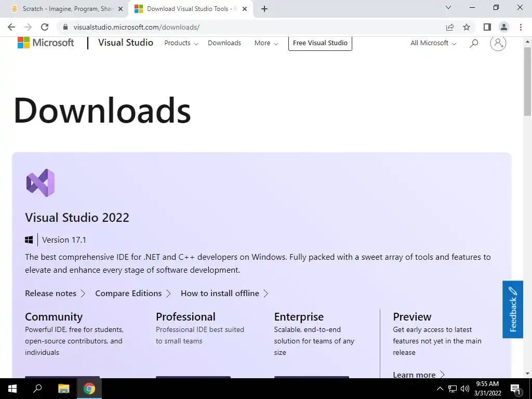This screenshot has width=532, height=399.
Task: Click Learn more under Preview
Action: (419, 375)
